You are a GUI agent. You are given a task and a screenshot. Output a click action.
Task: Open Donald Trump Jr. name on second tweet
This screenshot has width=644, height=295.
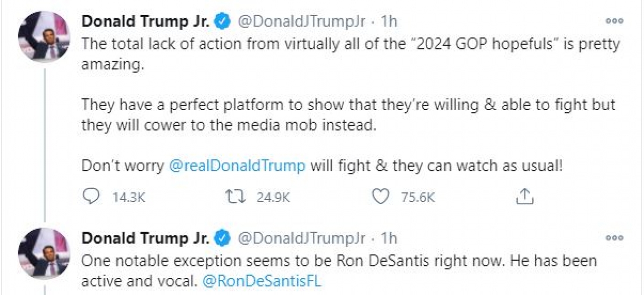(146, 238)
